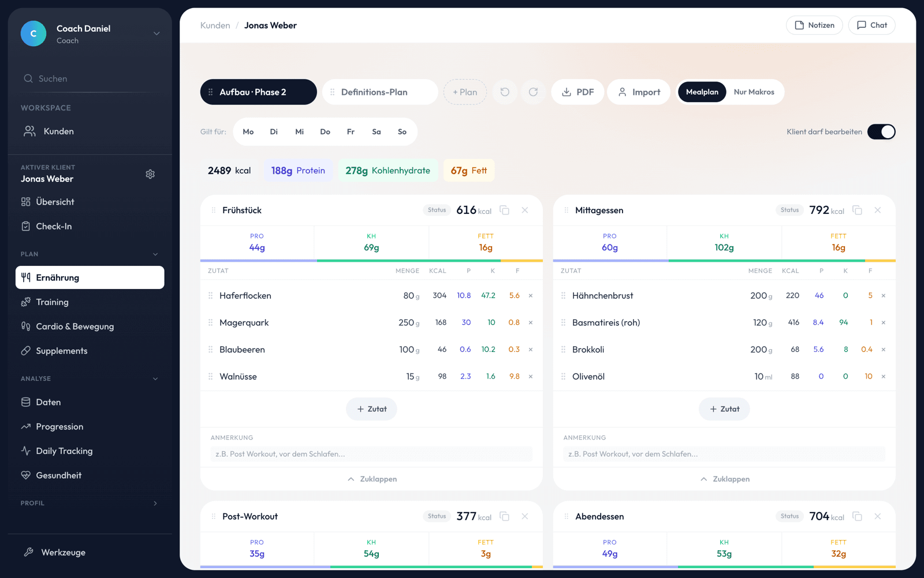The image size is (924, 578).
Task: Remove the Haferflocken ingredient row
Action: [x=531, y=296]
